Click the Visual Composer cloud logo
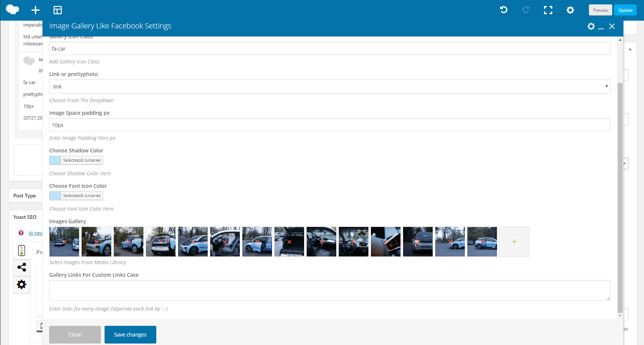 pos(13,10)
